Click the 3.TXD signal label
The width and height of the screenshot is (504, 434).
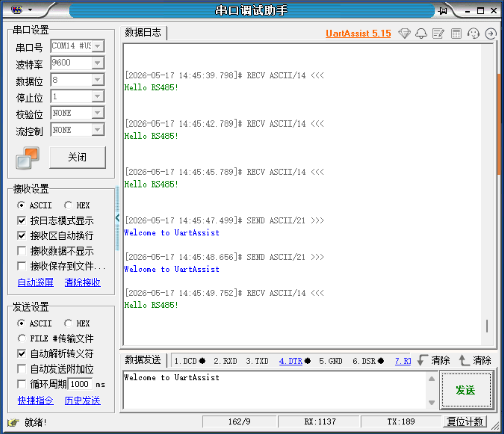tap(257, 361)
